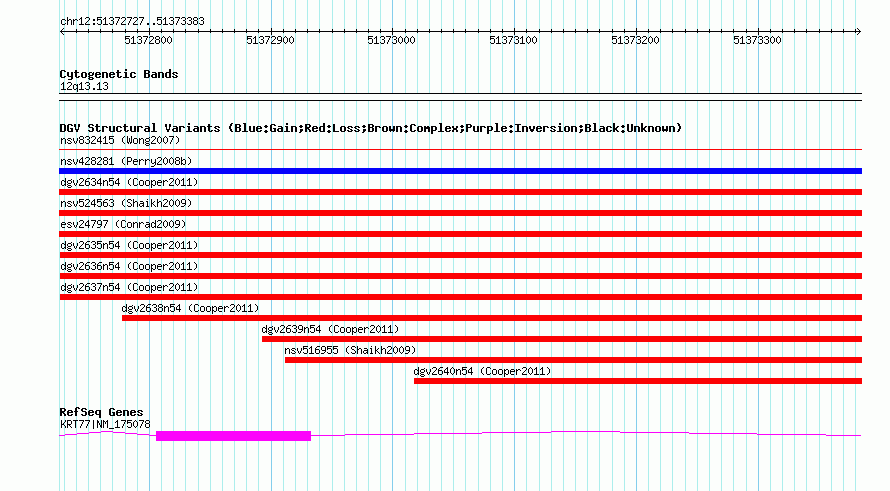Select the esv24797 (Conrad2009) label
Screen dimensions: 890x491
point(123,224)
